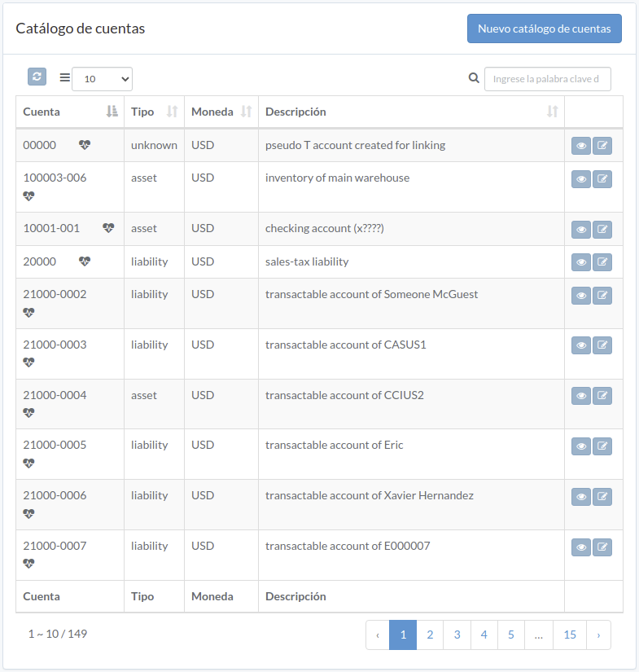639x672 pixels.
Task: Click record count text 1 ~ 10 / 149
Action: pyautogui.click(x=58, y=634)
